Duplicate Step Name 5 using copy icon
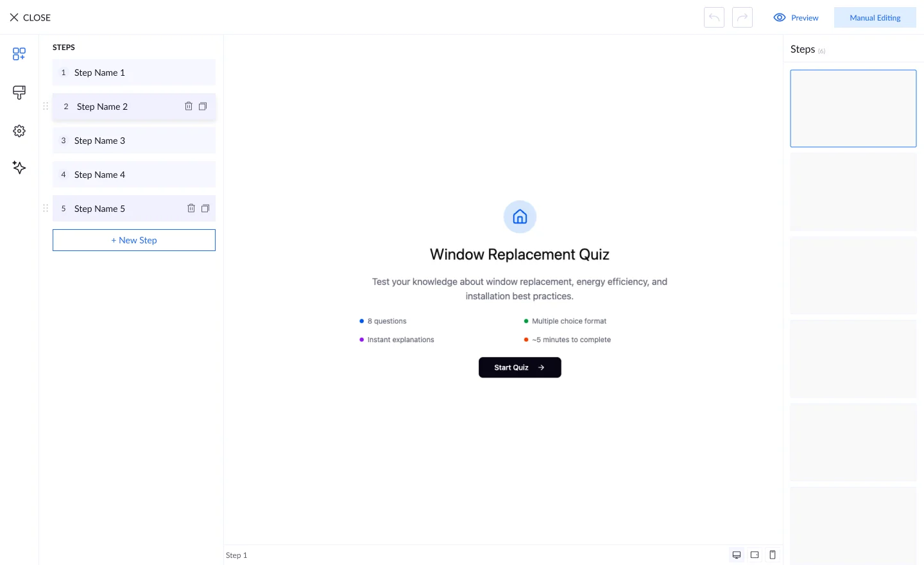The image size is (924, 565). (205, 208)
